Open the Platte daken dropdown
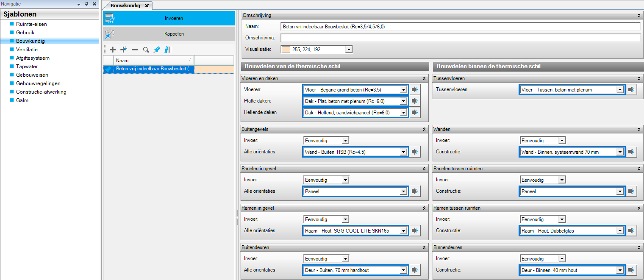 [403, 101]
